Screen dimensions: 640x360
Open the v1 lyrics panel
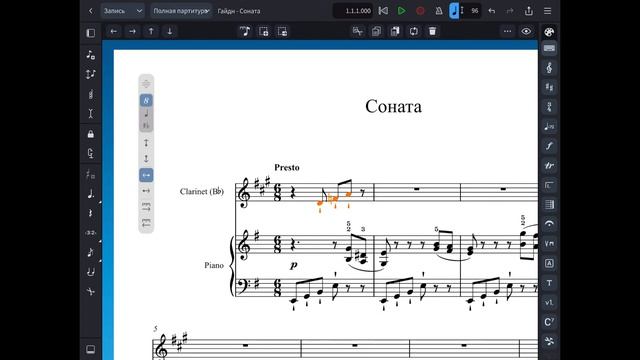point(549,302)
